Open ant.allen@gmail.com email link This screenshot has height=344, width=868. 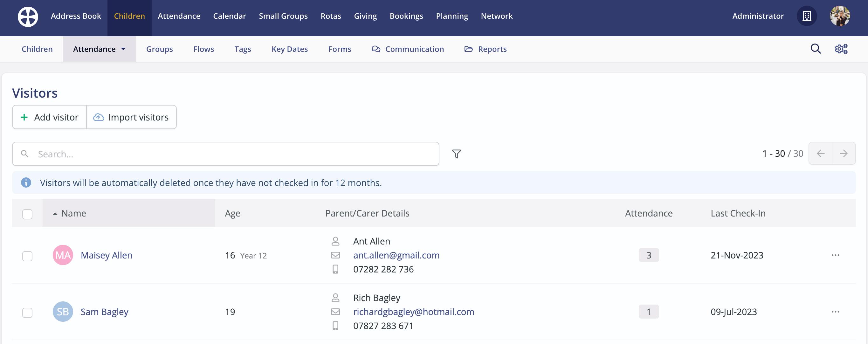pyautogui.click(x=396, y=255)
